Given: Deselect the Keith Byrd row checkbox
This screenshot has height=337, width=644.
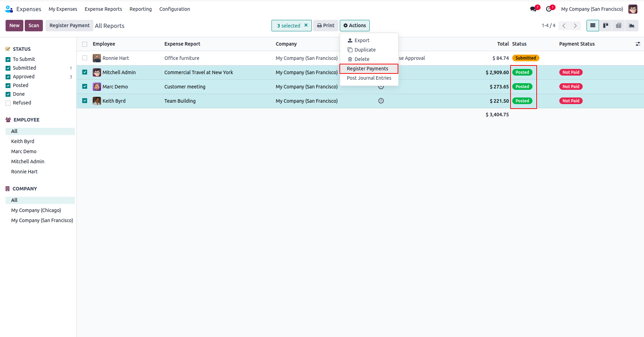Looking at the screenshot, I should click(x=85, y=101).
